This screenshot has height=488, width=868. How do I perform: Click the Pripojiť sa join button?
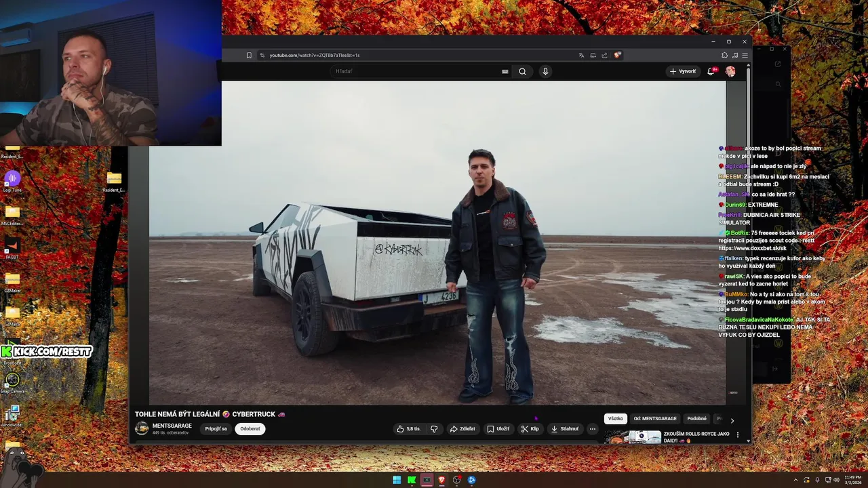pos(216,428)
